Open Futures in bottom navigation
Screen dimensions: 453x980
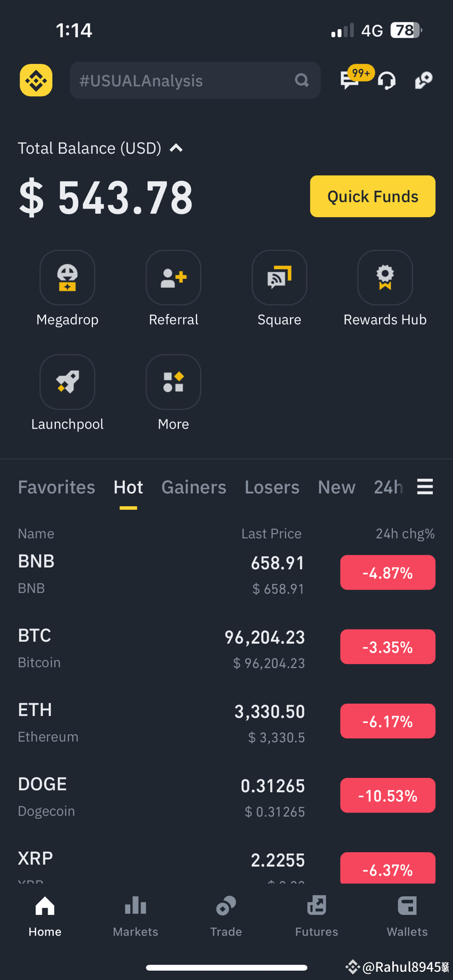click(x=317, y=916)
